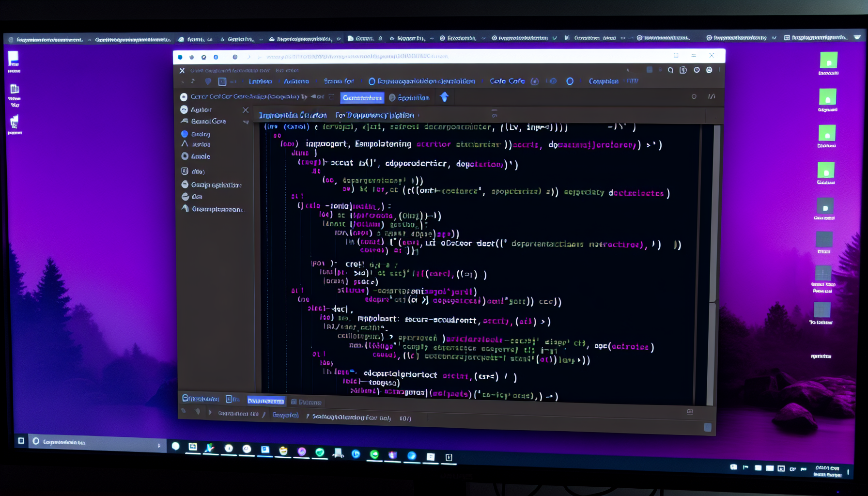Screen dimensions: 868x496
Task: Toggle the grey circle option next to the highlighted button
Action: 392,97
